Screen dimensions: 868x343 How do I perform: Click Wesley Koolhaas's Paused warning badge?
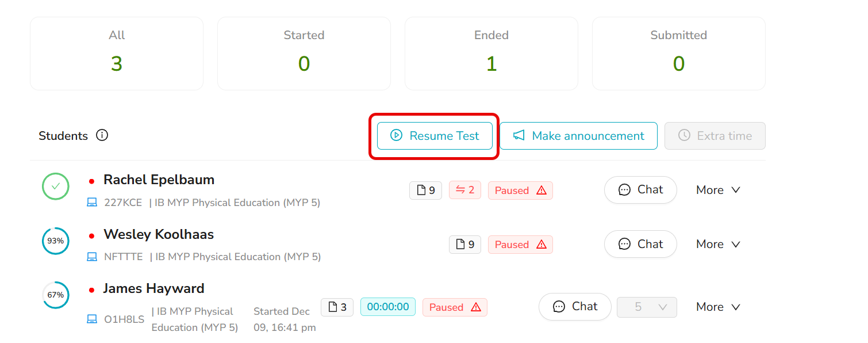coord(520,245)
